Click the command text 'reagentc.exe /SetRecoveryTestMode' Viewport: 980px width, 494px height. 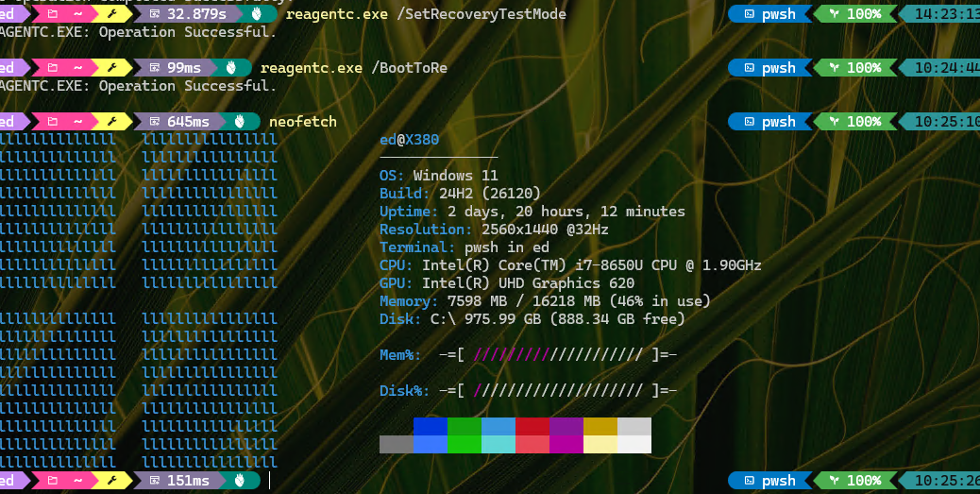[426, 14]
